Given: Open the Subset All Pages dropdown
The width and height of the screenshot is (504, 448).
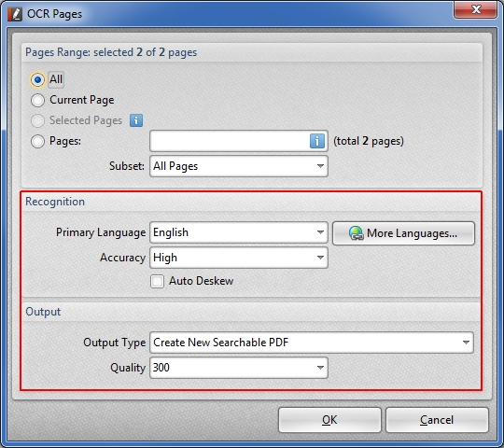Looking at the screenshot, I should 239,166.
